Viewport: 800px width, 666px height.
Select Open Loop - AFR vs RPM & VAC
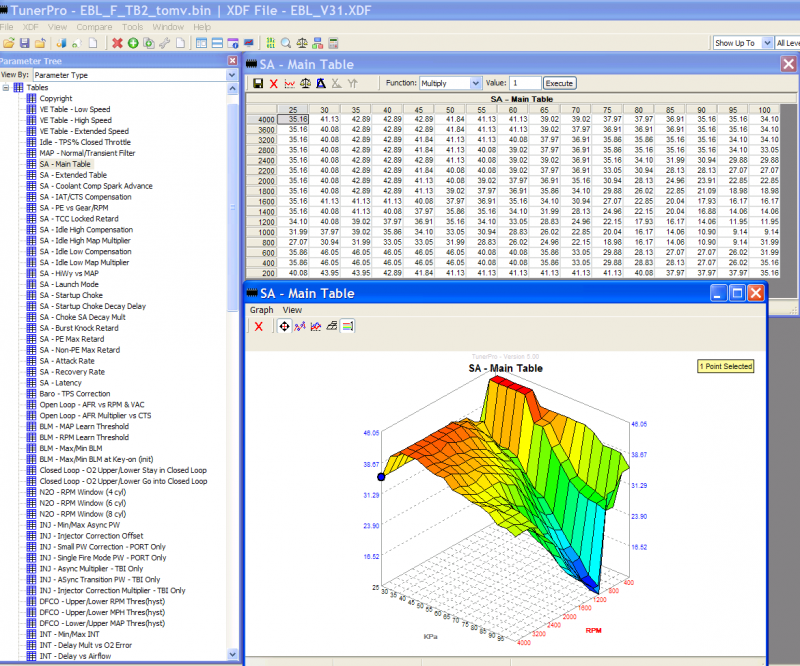pos(92,405)
